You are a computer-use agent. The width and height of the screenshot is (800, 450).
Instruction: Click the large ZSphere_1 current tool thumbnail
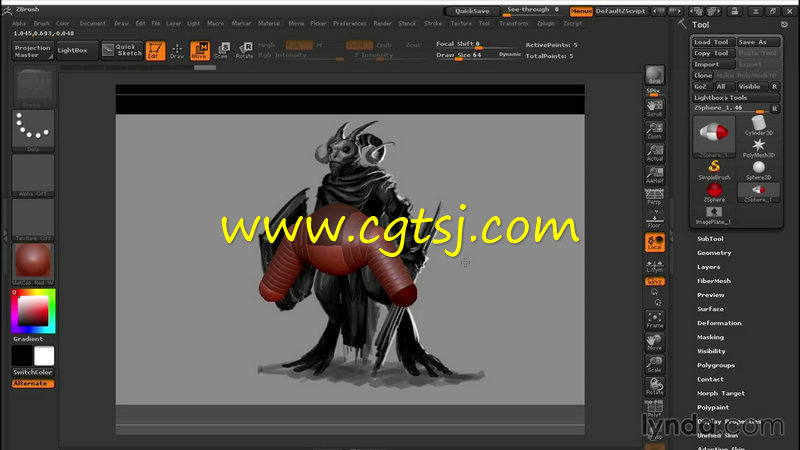pyautogui.click(x=714, y=136)
